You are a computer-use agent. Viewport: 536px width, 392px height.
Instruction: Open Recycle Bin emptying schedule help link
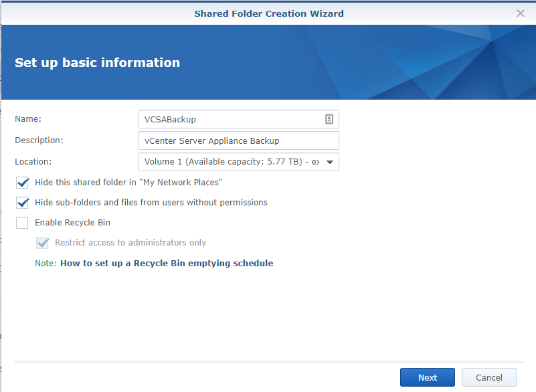[x=167, y=264]
